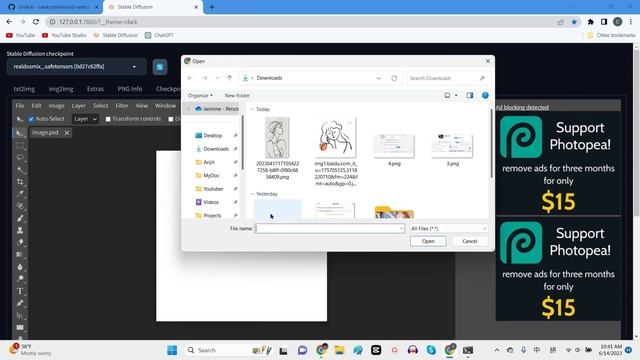
Task: Toggle the Auto-Select checkbox
Action: [x=31, y=119]
